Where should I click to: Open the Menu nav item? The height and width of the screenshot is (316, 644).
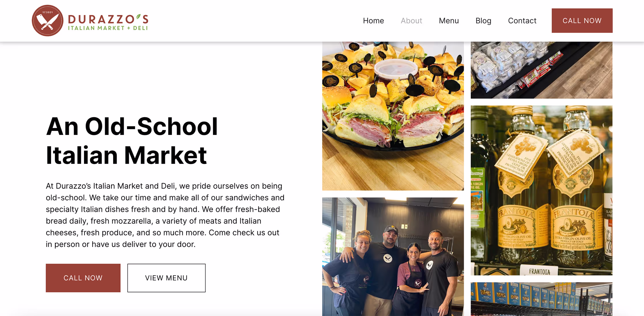pos(449,21)
